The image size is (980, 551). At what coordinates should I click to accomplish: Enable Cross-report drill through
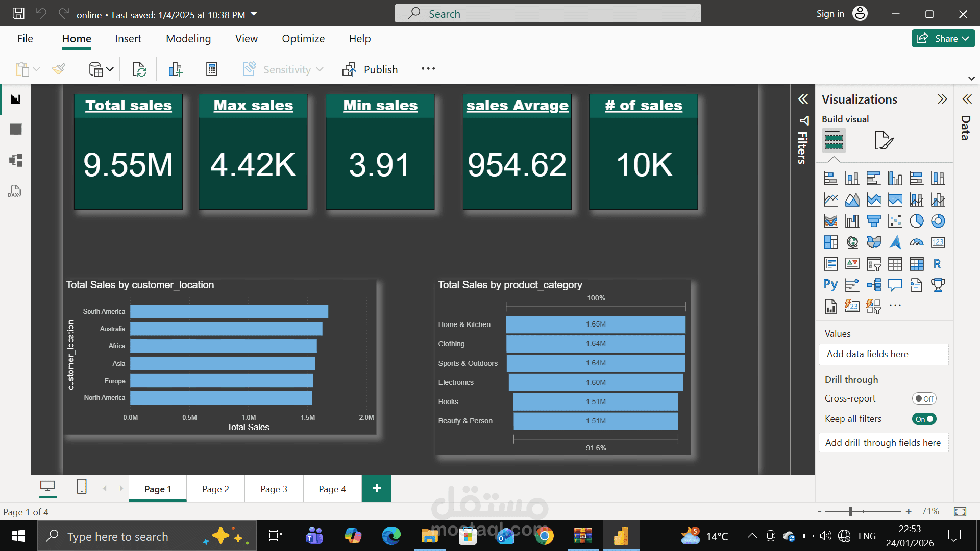924,398
